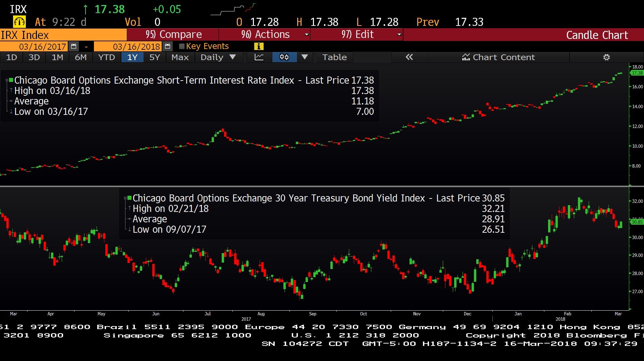
Task: Open the Chart Content panel
Action: click(x=498, y=57)
